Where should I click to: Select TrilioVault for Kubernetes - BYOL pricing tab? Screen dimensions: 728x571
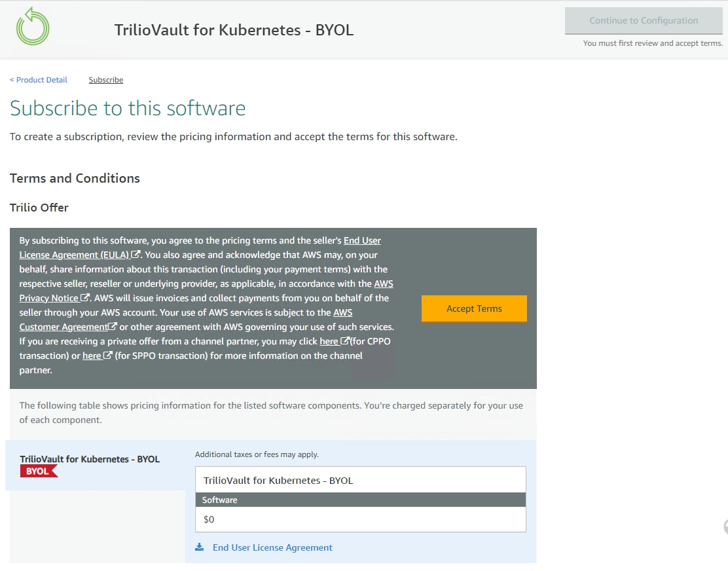pyautogui.click(x=90, y=459)
